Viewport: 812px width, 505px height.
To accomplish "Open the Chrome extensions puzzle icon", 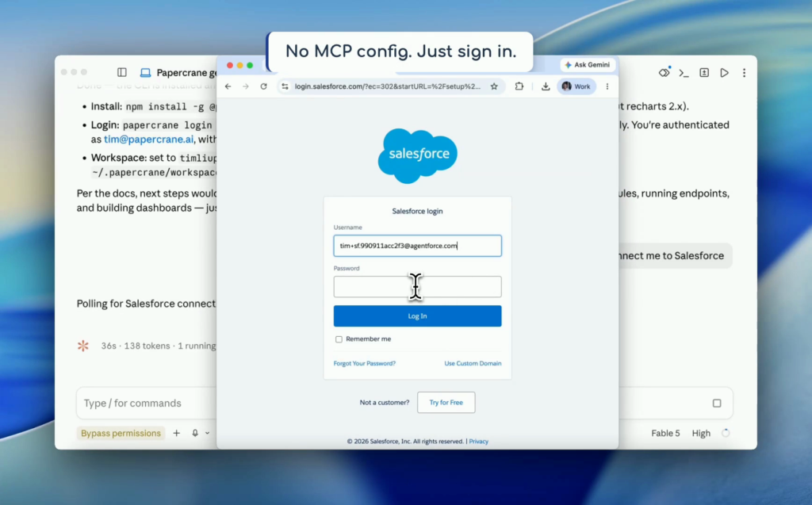I will click(519, 86).
